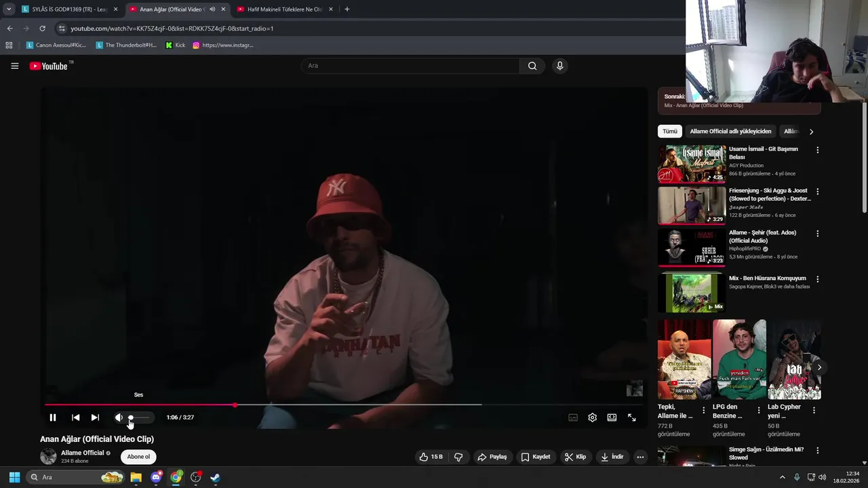Open player settings gear
Viewport: 868px width, 488px height.
click(x=592, y=418)
